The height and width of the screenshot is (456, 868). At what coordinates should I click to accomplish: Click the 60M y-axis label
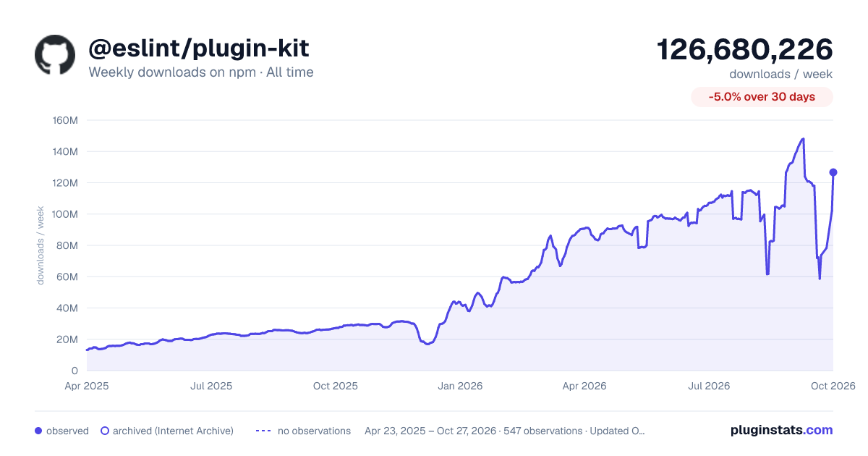[67, 276]
